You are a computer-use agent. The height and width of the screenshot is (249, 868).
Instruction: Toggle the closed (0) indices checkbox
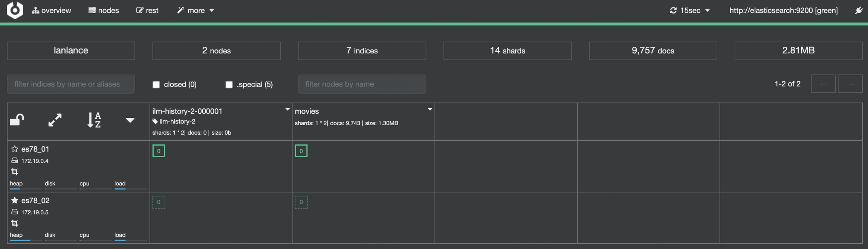156,85
